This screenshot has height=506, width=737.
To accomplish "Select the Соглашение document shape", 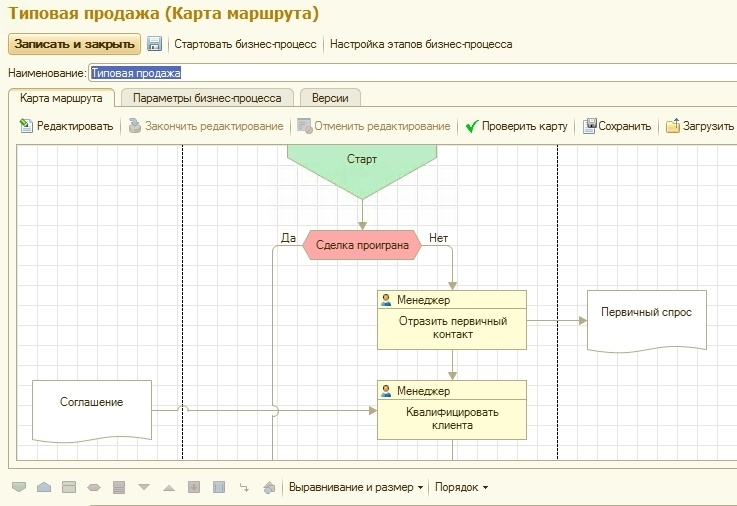I will point(92,412).
